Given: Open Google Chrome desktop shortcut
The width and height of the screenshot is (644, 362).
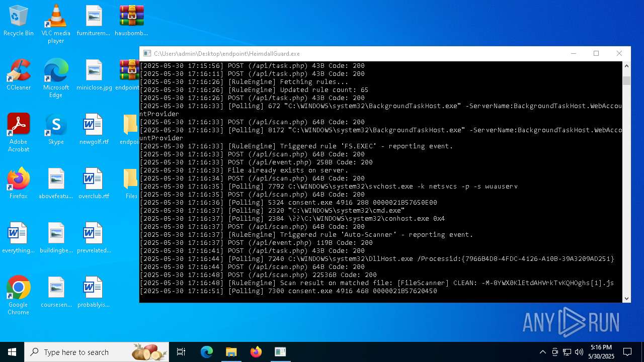Looking at the screenshot, I should (x=19, y=296).
